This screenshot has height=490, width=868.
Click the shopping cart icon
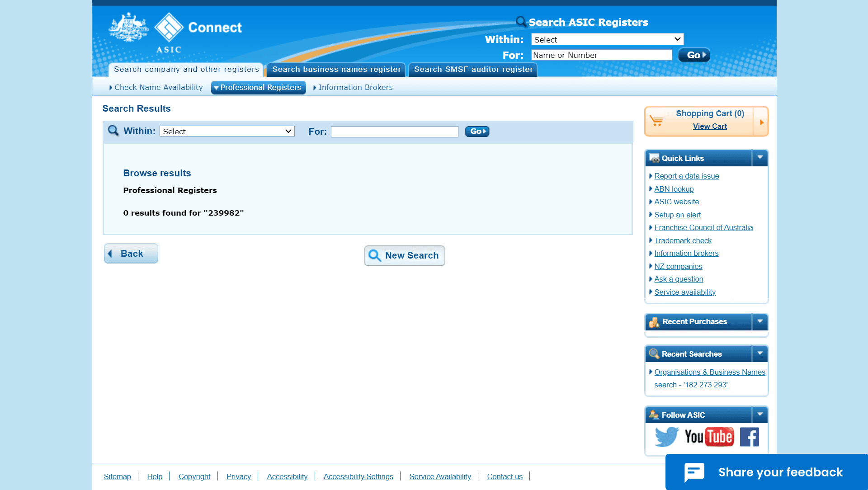(x=656, y=121)
